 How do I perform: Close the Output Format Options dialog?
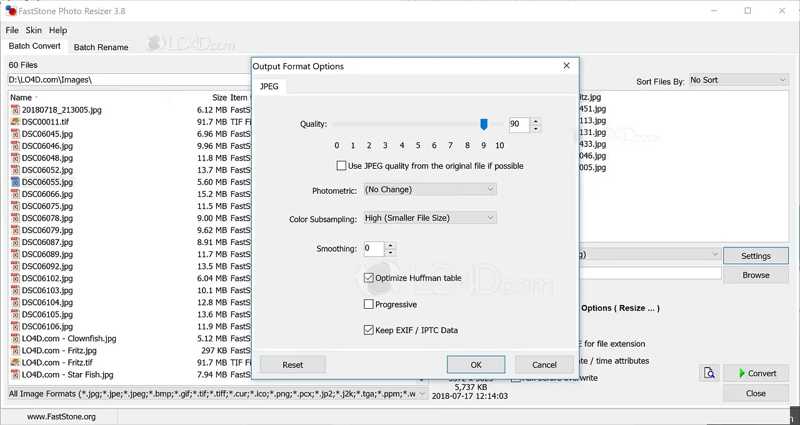click(566, 66)
